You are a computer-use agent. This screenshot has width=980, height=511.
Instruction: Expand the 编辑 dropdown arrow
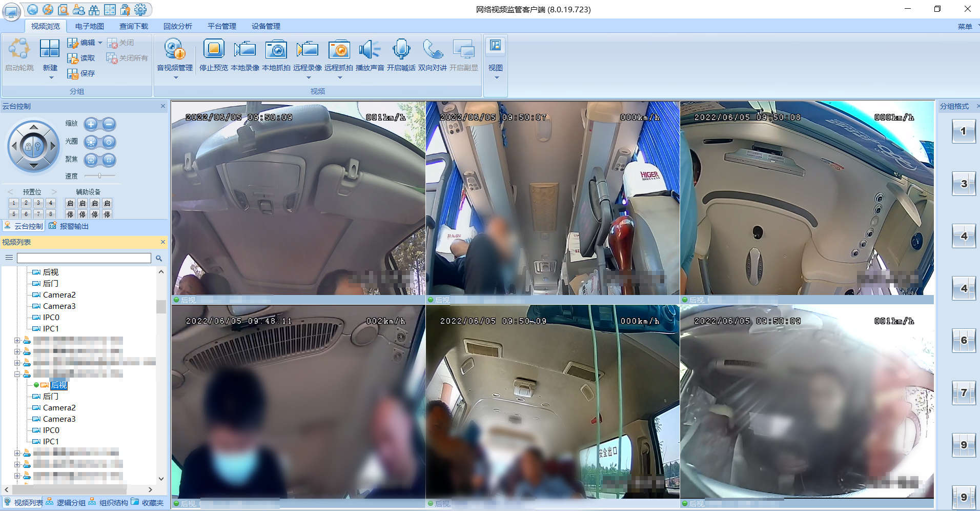click(x=100, y=43)
